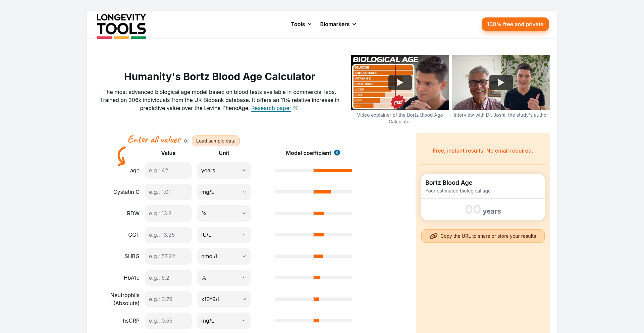Open the SHBG unit dropdown

[224, 256]
